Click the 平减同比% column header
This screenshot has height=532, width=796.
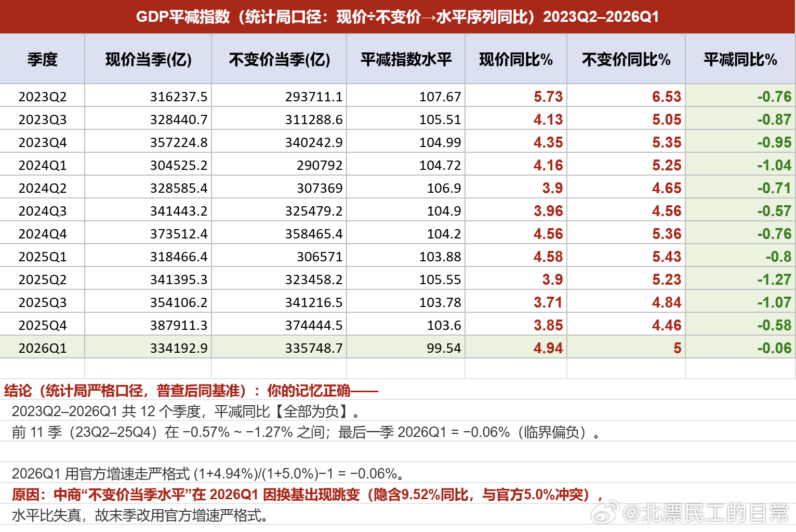pos(740,59)
